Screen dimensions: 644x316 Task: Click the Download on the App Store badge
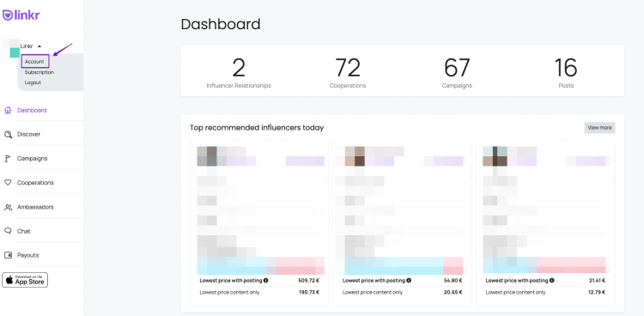25,280
